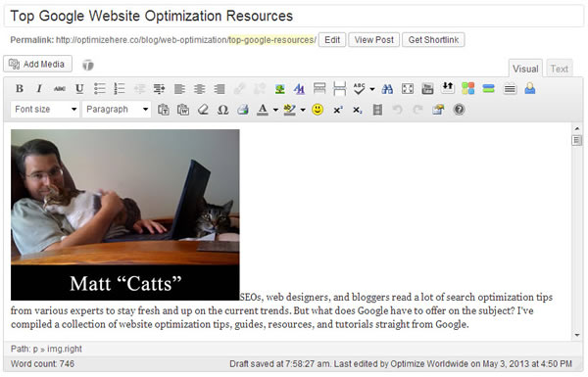Insert a special character with Omega
Image resolution: width=588 pixels, height=377 pixels.
(x=222, y=110)
